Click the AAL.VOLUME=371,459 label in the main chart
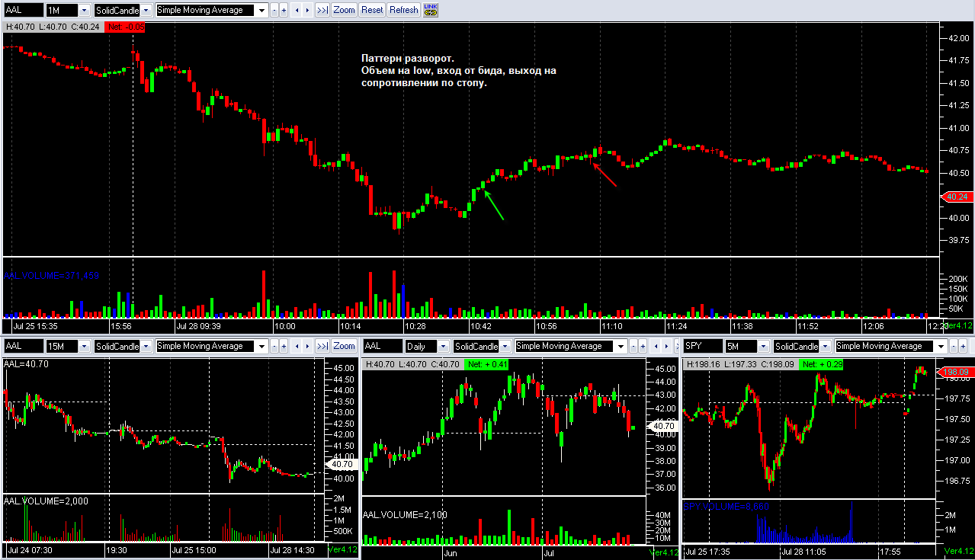Image resolution: width=975 pixels, height=560 pixels. click(x=52, y=275)
